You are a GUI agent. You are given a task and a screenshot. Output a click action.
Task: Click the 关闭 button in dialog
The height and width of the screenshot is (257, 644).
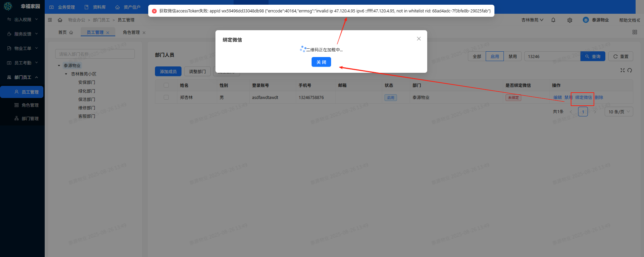point(321,62)
